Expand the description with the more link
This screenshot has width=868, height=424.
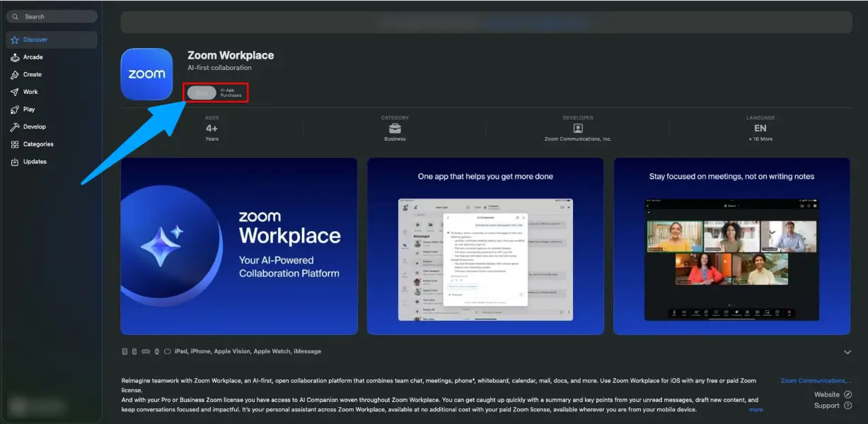756,408
